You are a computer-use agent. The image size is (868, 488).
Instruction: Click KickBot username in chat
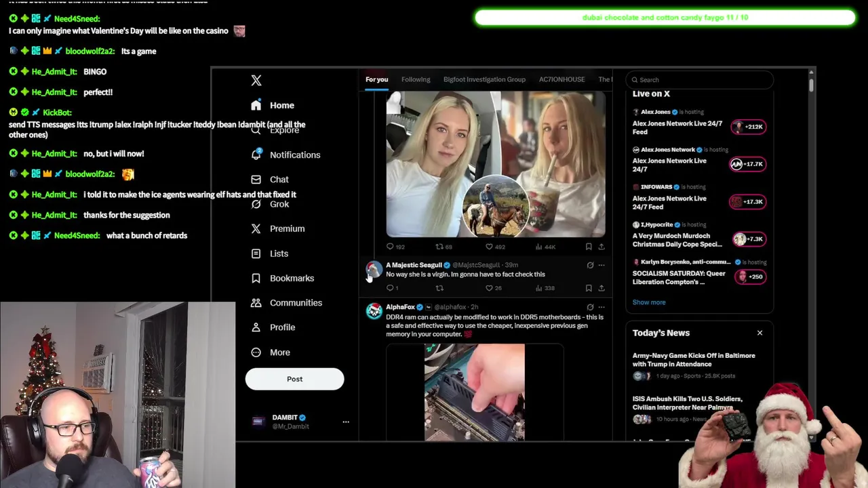(57, 113)
